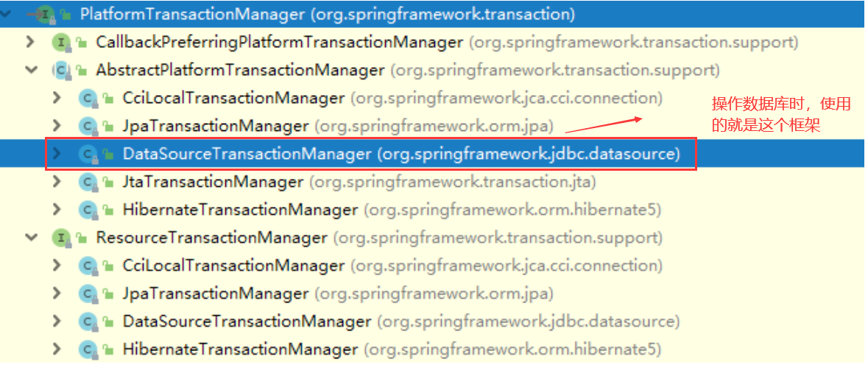
Task: Click the AbstractPlatformTransactionManager abstract class icon
Action: (x=60, y=70)
